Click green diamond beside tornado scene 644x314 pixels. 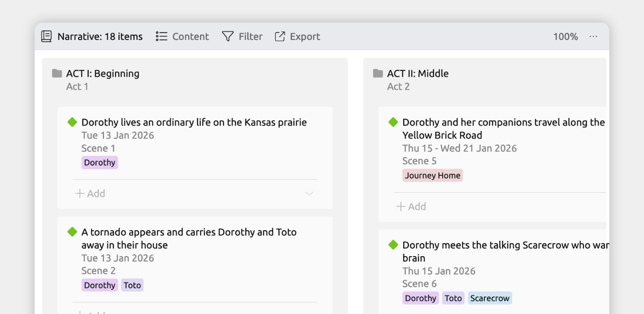(72, 231)
